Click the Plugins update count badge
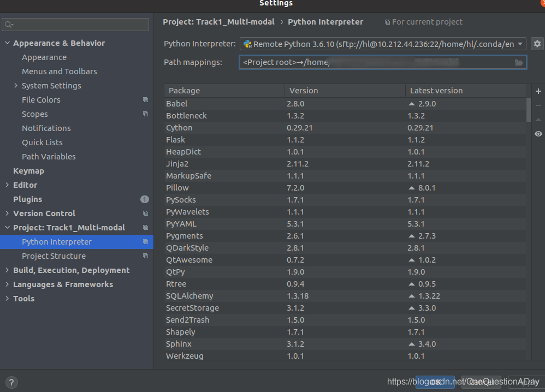545x392 pixels. 145,199
